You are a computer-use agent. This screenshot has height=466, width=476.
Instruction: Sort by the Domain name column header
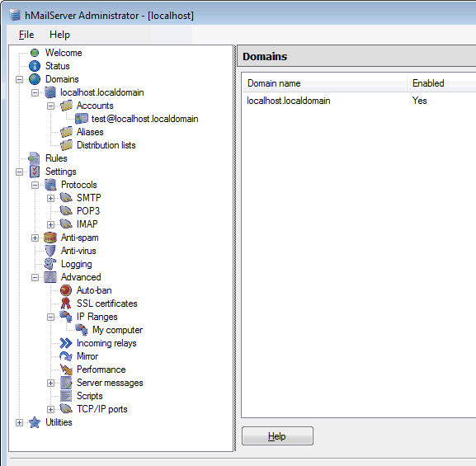pyautogui.click(x=324, y=83)
